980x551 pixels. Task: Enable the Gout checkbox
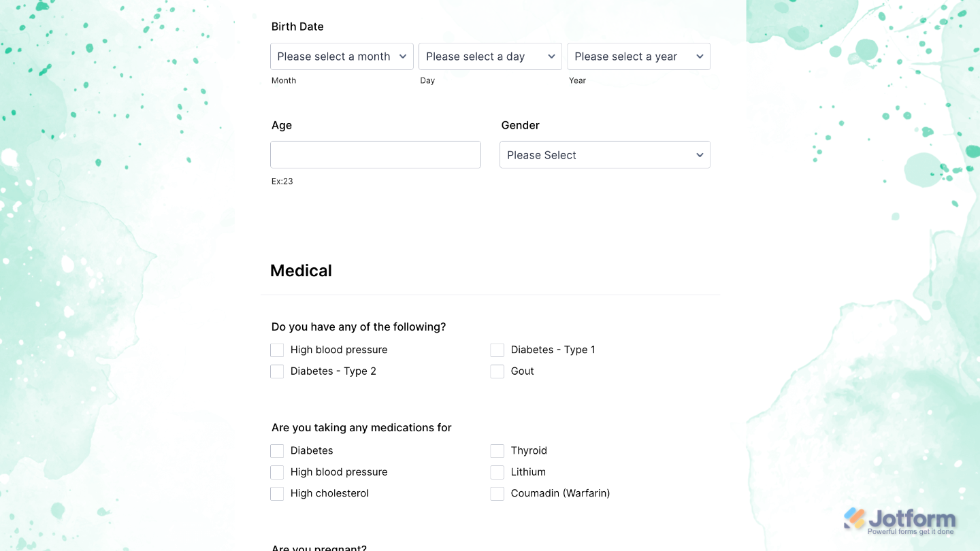pyautogui.click(x=497, y=371)
